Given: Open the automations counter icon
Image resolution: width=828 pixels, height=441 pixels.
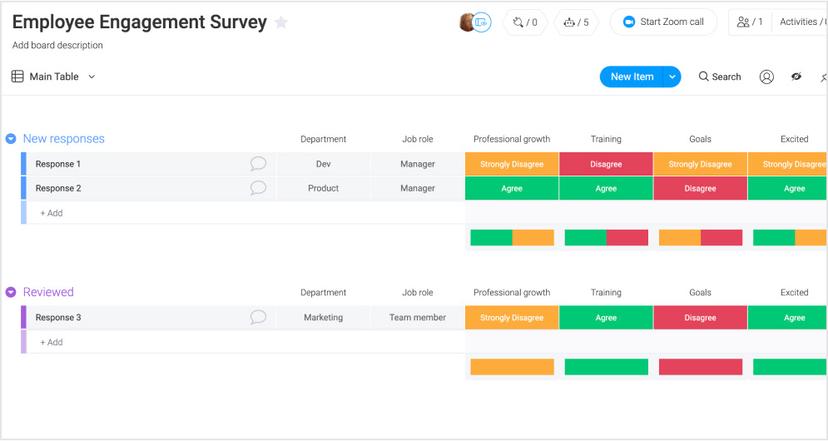Looking at the screenshot, I should tap(525, 22).
